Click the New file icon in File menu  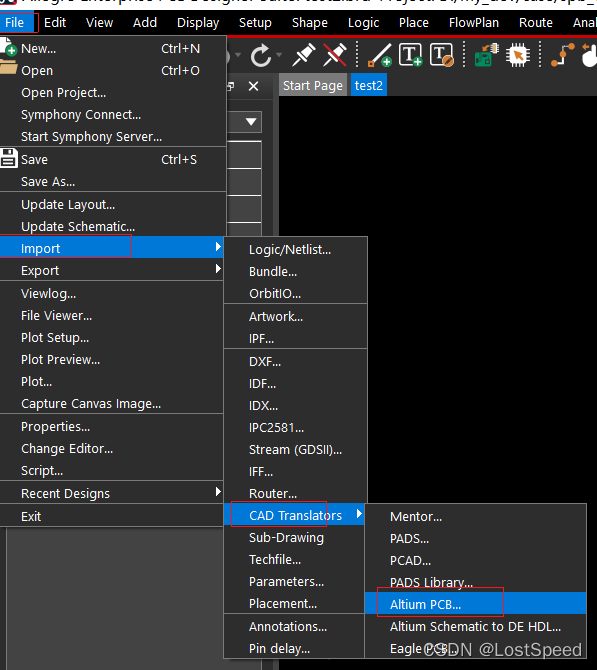pos(8,47)
